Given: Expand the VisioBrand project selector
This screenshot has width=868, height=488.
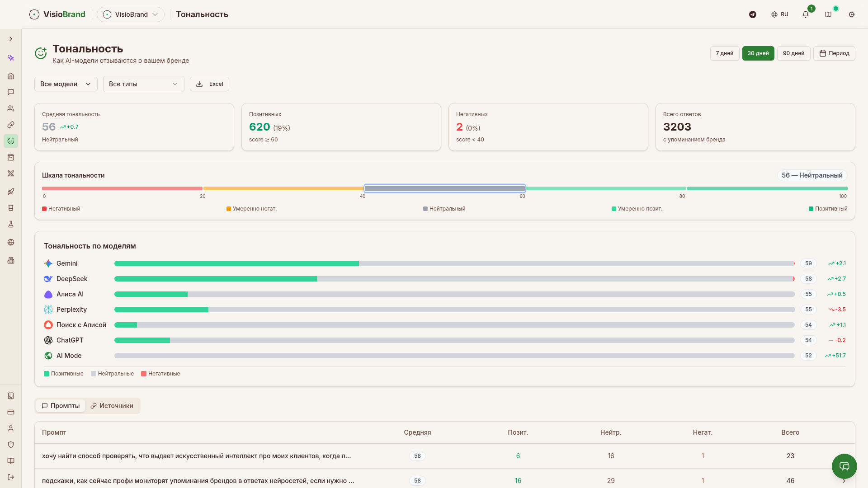Looking at the screenshot, I should point(131,14).
